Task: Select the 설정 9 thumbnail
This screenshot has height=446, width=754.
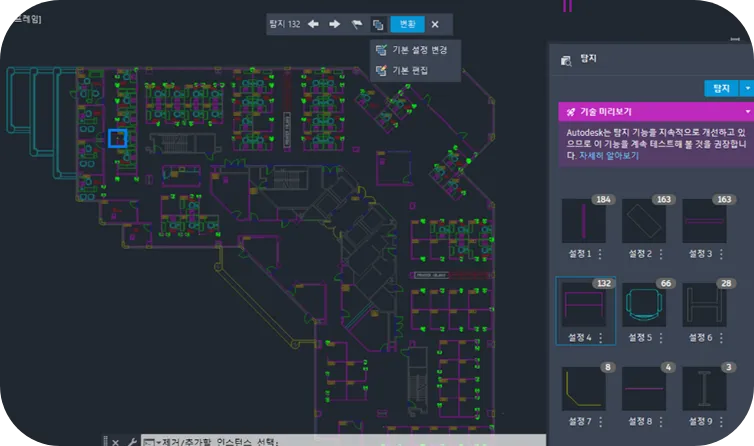Action: tap(704, 389)
